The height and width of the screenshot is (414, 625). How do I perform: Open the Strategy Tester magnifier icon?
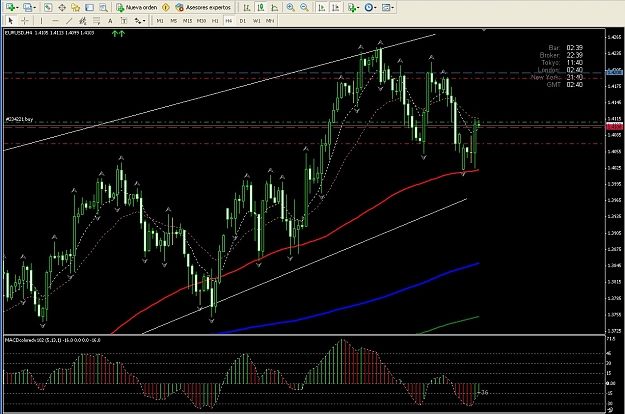tap(103, 7)
